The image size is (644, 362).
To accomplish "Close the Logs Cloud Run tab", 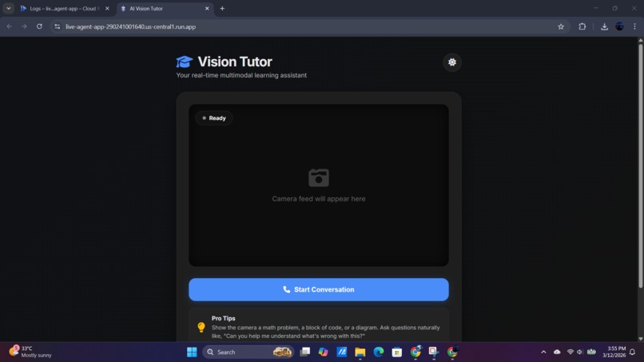I will point(107,8).
